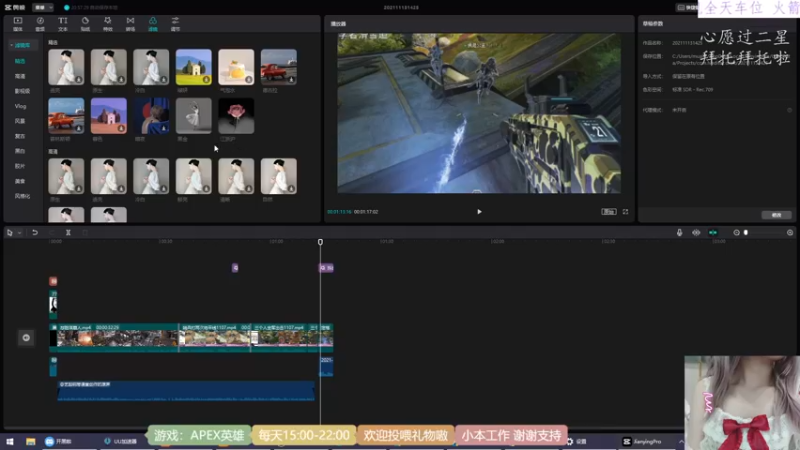800x450 pixels.
Task: Toggle the green auto-snap button
Action: (713, 233)
